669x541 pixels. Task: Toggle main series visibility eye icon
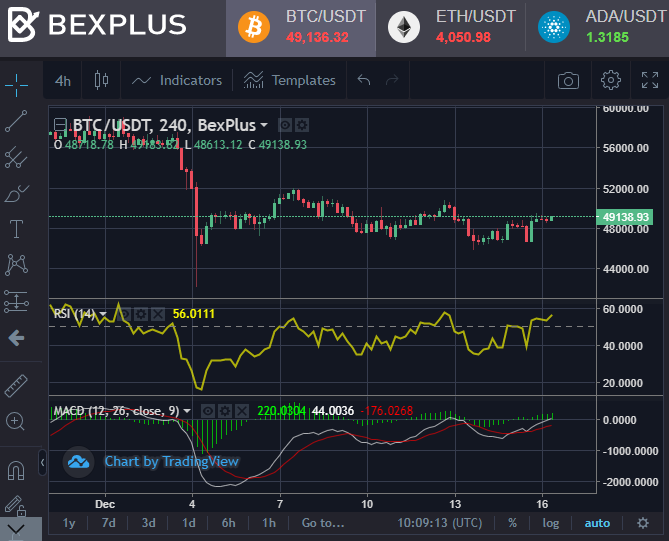tap(285, 125)
